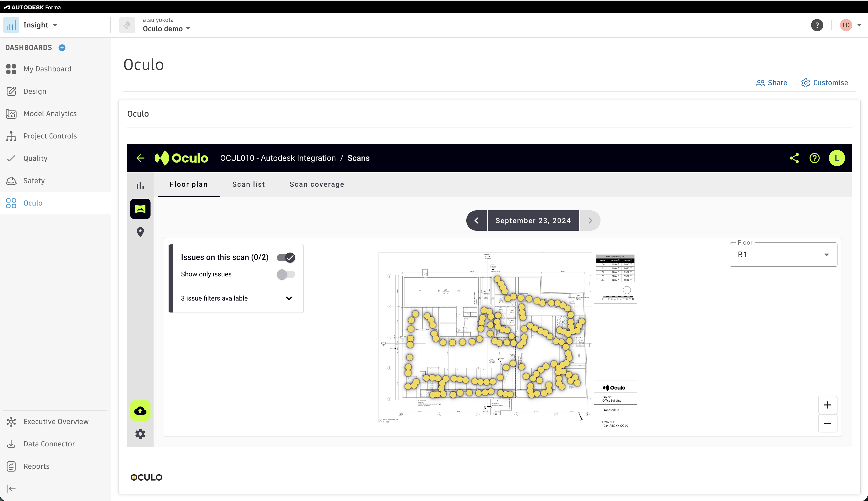Go back with Oculo arrow
Viewport: 868px width, 501px height.
[140, 158]
